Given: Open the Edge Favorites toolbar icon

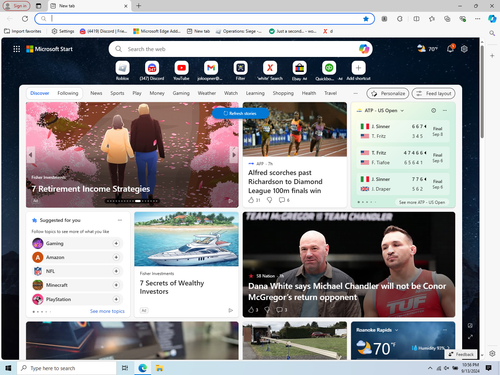Looking at the screenshot, I should coord(432,19).
